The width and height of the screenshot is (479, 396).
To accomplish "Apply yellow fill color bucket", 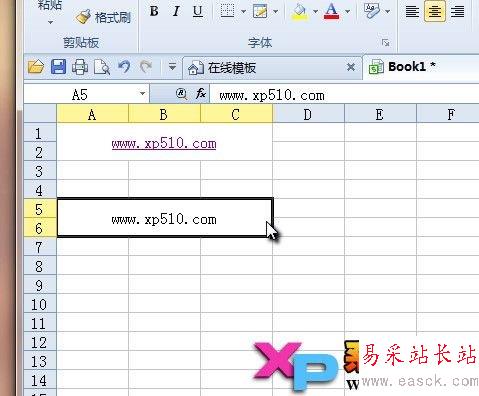I will [x=299, y=11].
